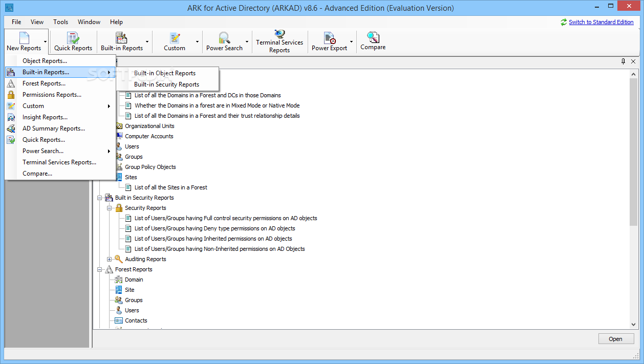Open the File menu

coord(16,22)
